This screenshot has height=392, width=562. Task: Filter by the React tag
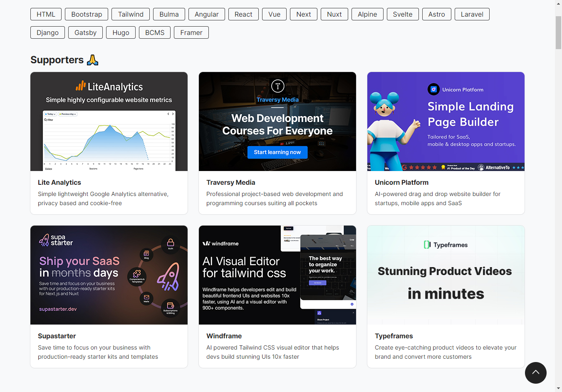coord(243,14)
